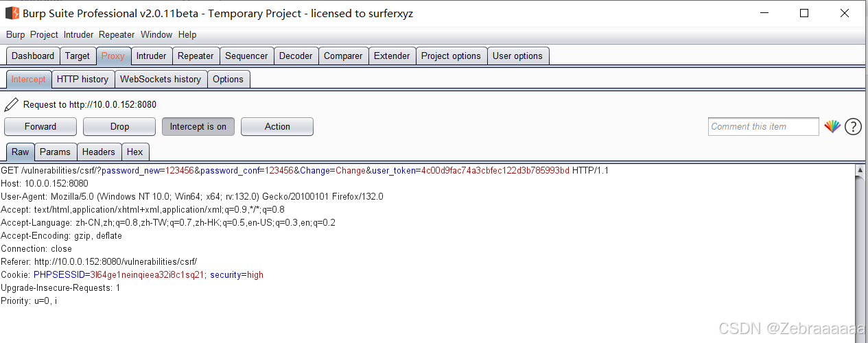
Task: Forward the intercepted request
Action: coord(40,126)
